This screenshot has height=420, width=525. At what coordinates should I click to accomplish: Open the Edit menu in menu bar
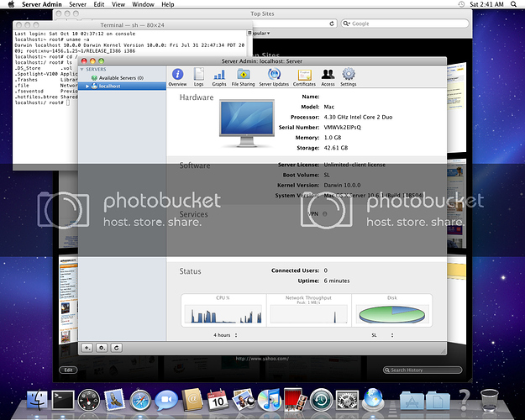tap(99, 4)
